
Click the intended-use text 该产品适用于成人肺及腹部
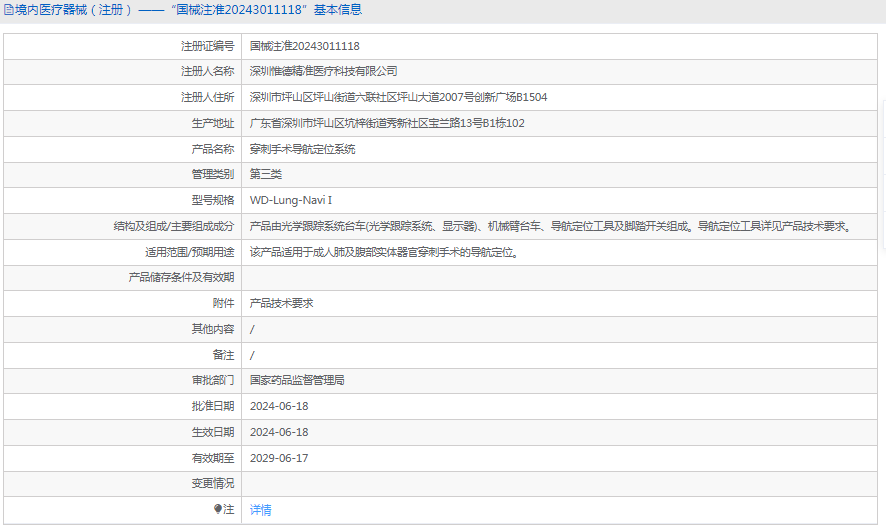pyautogui.click(x=384, y=253)
